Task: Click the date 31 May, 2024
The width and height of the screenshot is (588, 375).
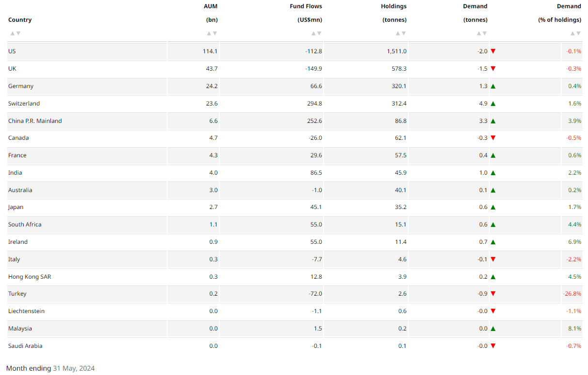Action: [74, 368]
